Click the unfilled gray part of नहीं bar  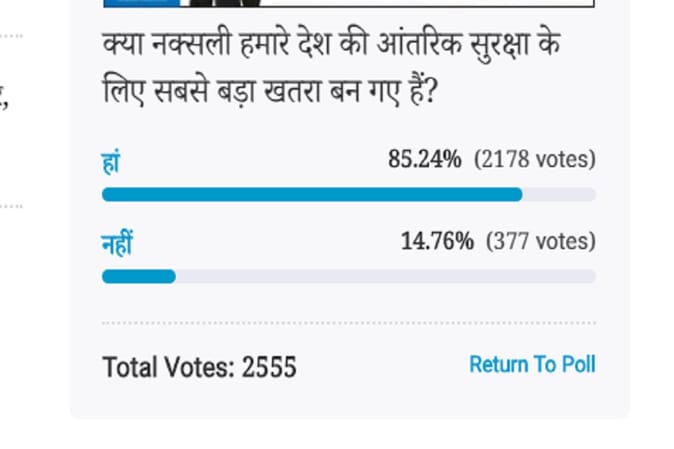(x=386, y=276)
